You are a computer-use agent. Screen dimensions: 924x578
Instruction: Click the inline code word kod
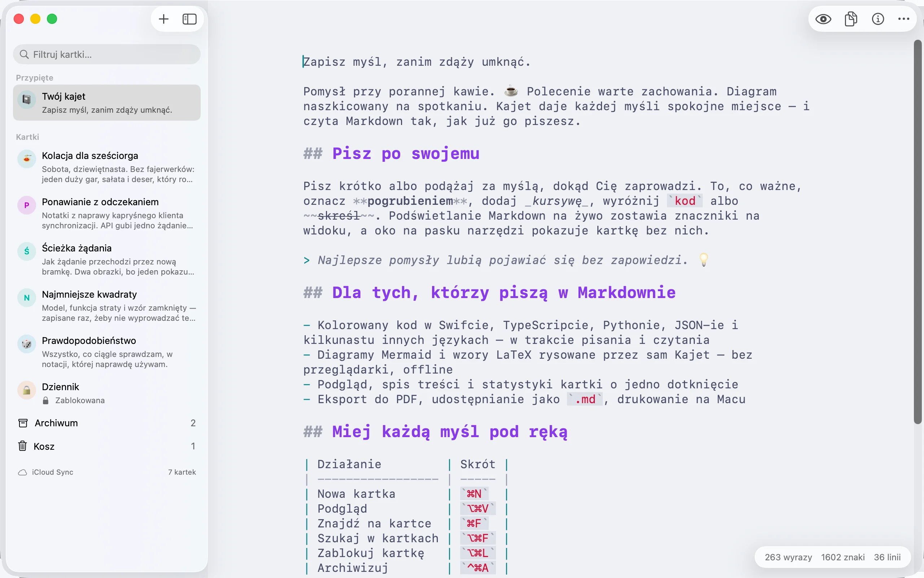[685, 201]
